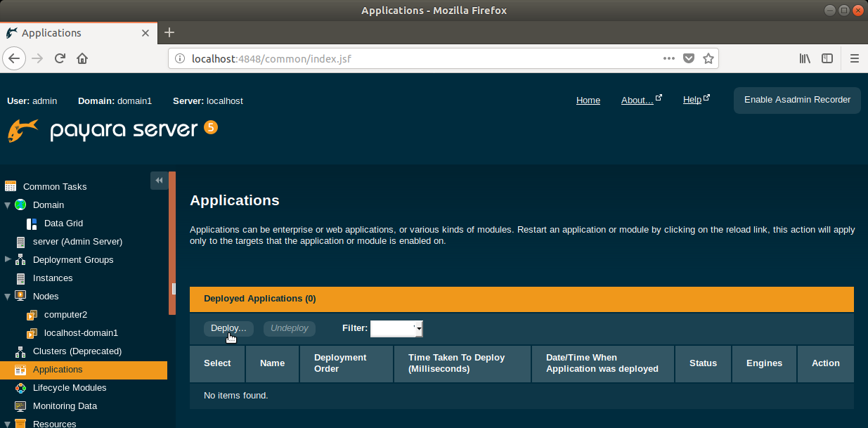Click the Nodes monitor icon
Screen dimensions: 868x428
20,296
